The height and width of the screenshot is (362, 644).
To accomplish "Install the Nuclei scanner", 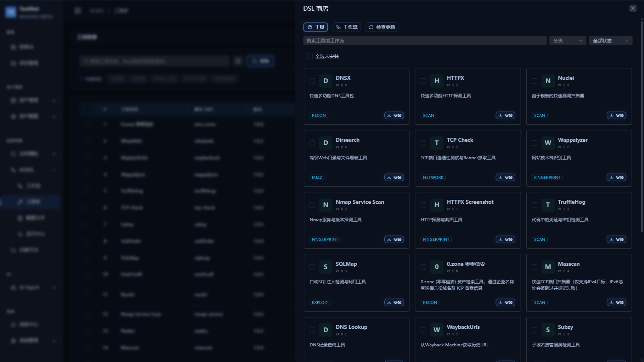I will click(x=616, y=115).
